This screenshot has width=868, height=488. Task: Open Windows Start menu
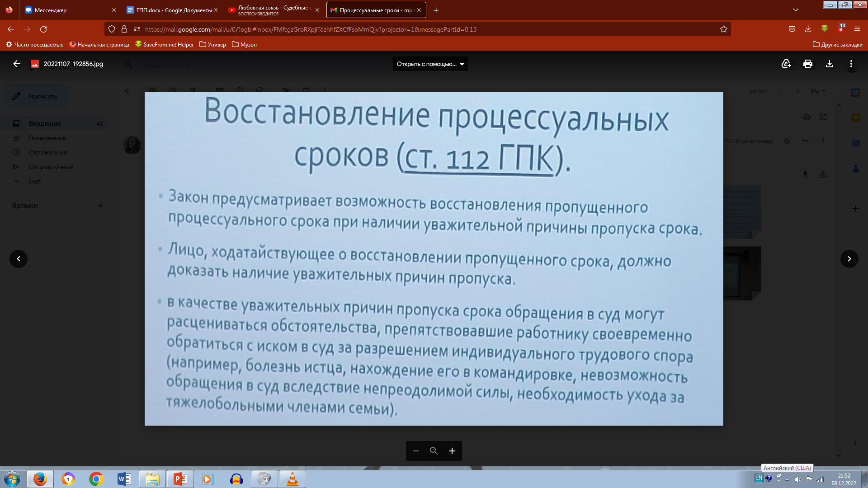click(12, 479)
